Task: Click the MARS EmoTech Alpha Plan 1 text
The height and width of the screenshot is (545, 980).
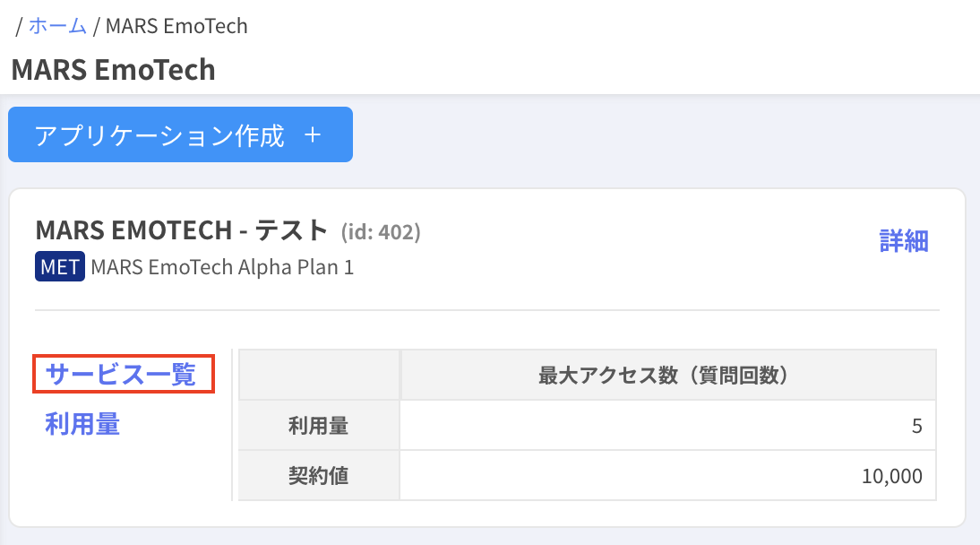Action: (x=222, y=267)
